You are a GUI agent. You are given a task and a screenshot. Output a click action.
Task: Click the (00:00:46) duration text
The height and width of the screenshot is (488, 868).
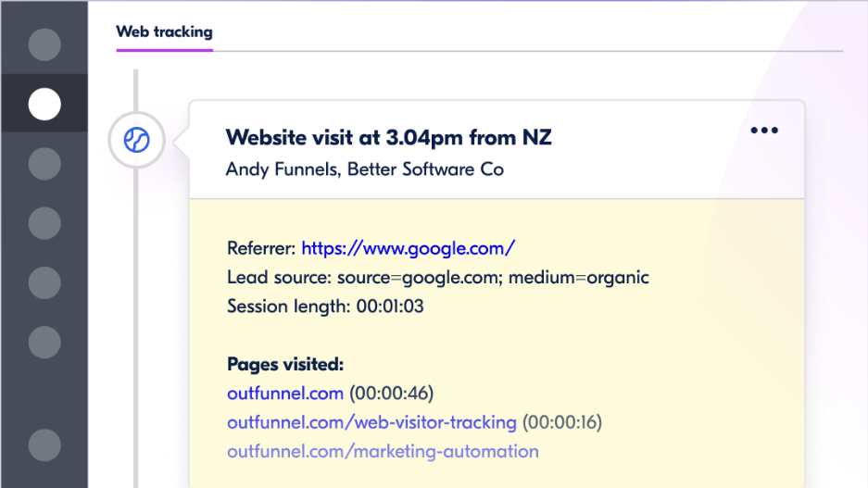coord(391,394)
